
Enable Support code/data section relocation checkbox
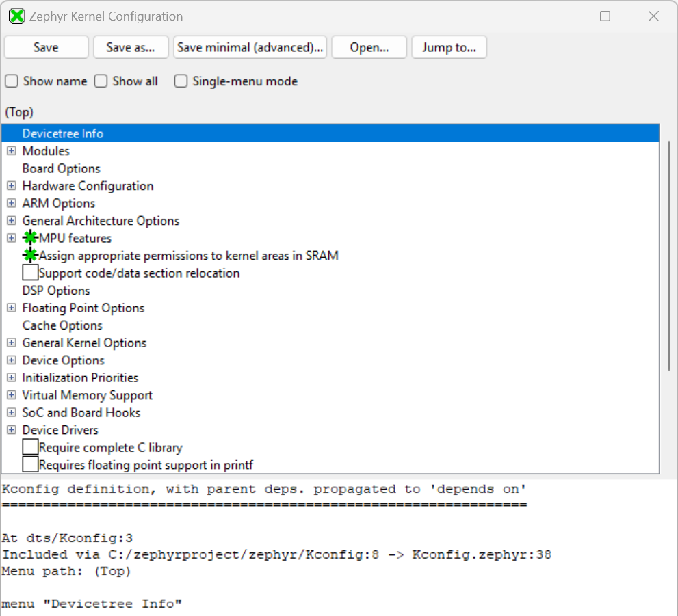click(30, 273)
